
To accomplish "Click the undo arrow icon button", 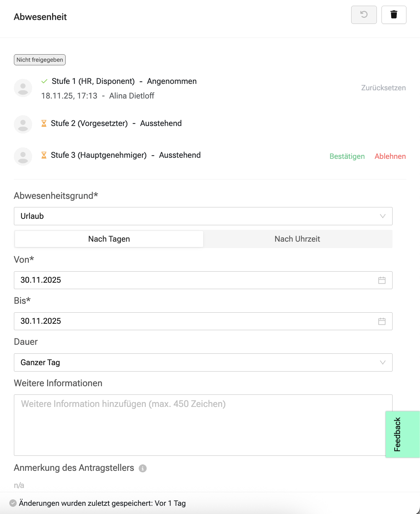I will coord(364,15).
